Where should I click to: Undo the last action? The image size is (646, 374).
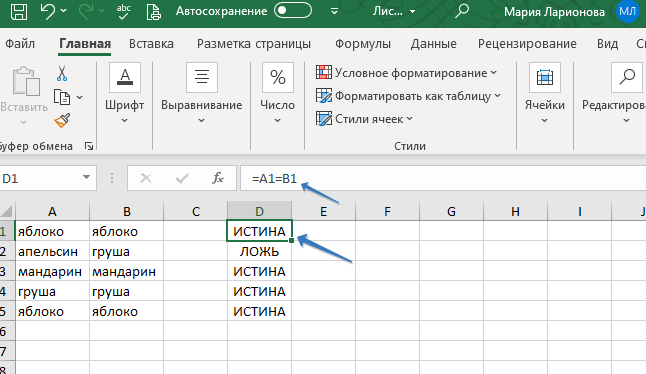pos(48,11)
